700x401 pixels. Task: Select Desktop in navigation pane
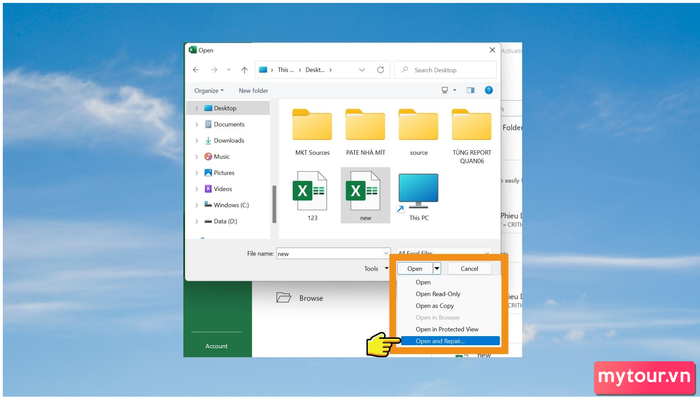point(225,108)
